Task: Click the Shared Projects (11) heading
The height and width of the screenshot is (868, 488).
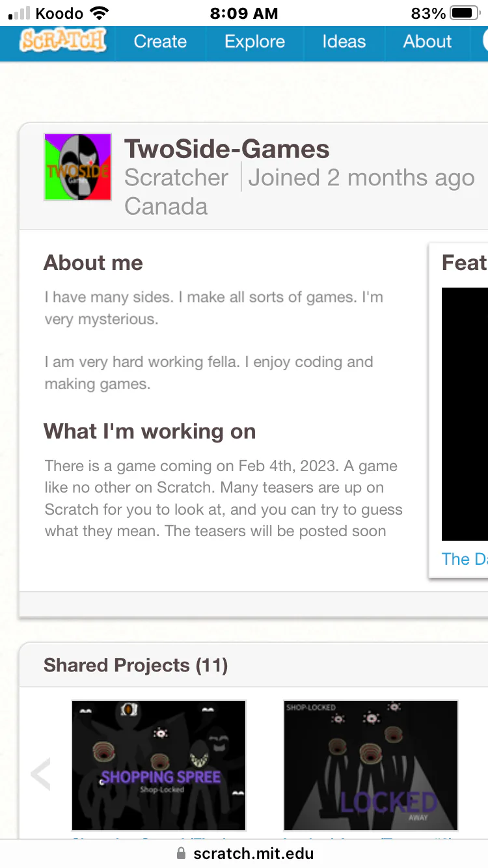Action: [135, 665]
